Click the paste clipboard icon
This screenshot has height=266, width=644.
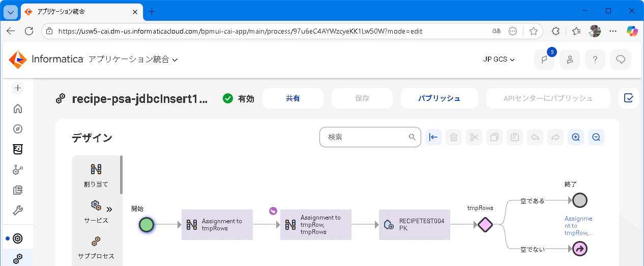(515, 137)
